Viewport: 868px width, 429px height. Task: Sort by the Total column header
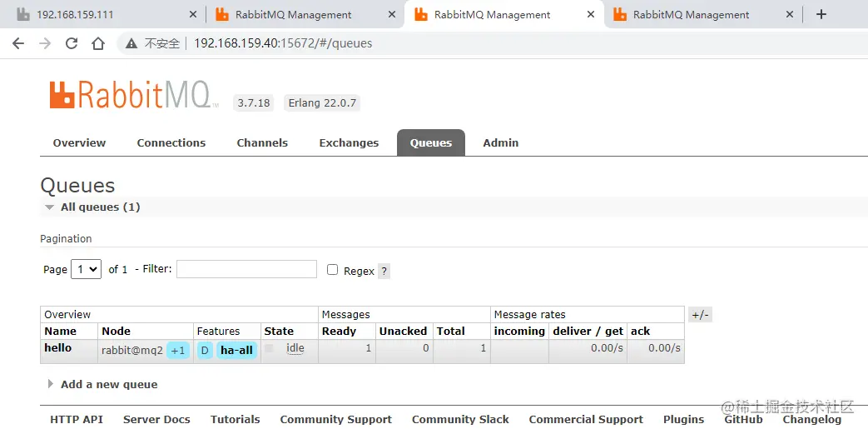450,332
